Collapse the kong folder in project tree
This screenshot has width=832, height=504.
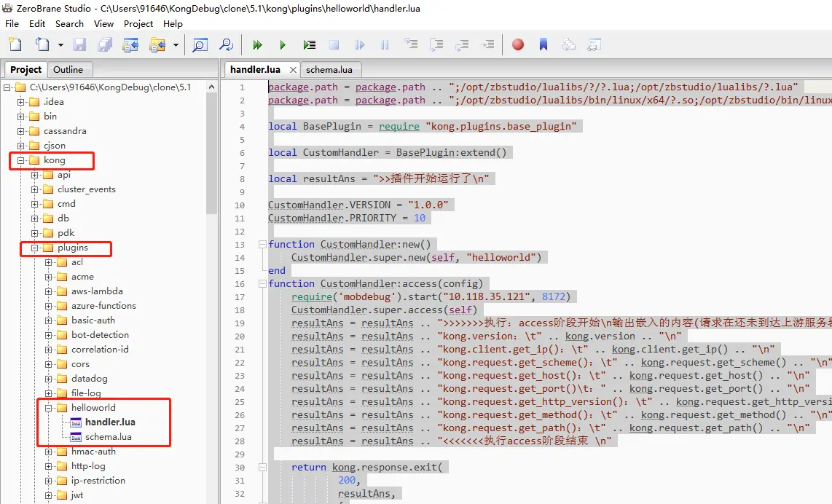coord(21,160)
